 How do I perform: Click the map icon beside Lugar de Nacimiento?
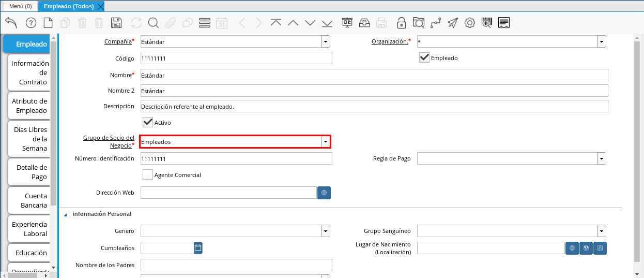coord(600,248)
